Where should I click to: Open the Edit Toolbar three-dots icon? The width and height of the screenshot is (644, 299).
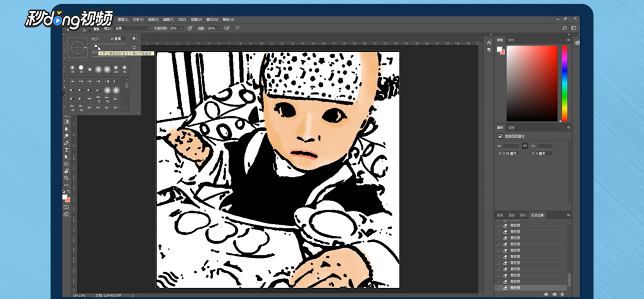coord(66,185)
